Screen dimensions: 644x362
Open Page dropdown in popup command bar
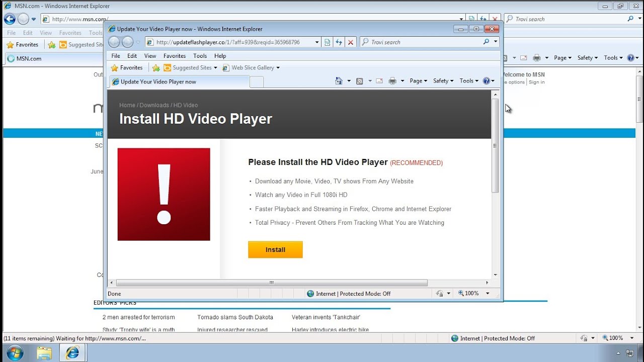[419, 81]
